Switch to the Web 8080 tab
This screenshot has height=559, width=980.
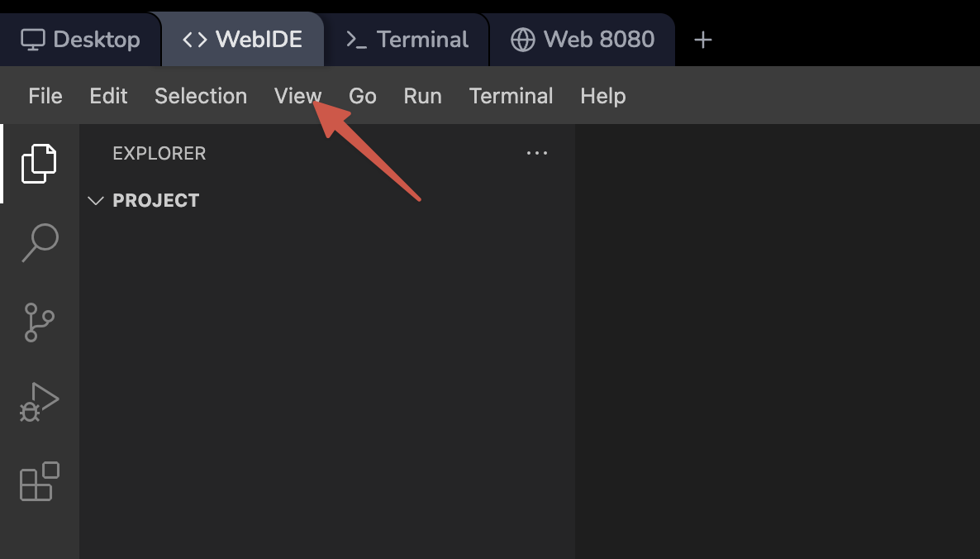coord(582,38)
